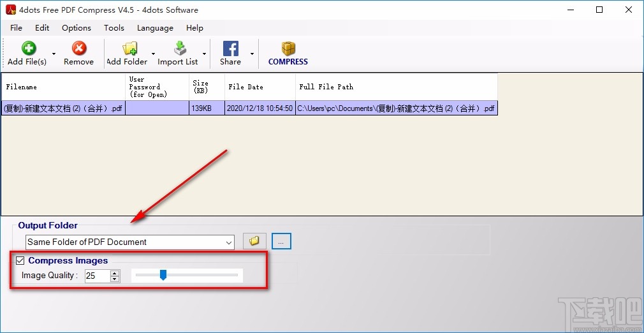The width and height of the screenshot is (644, 333).
Task: Select the PDF file row by its filename
Action: [63, 108]
